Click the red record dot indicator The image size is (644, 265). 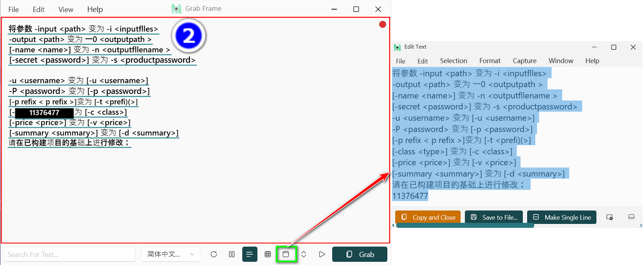pos(383,24)
